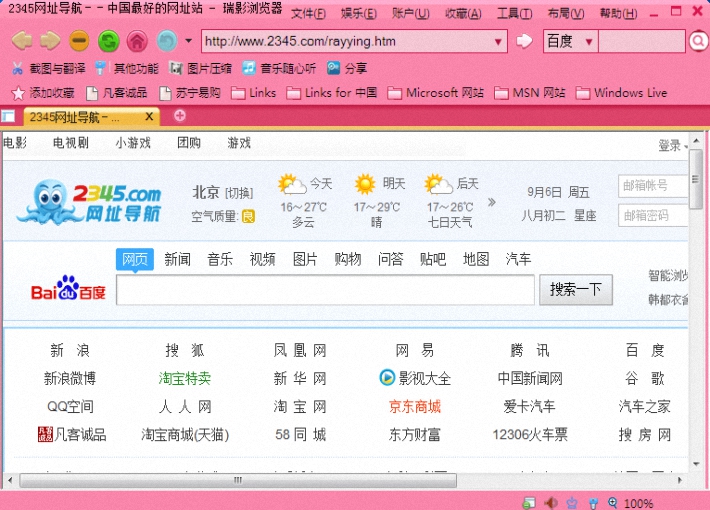This screenshot has height=510, width=710.
Task: Open the 12306火车票 link
Action: [x=530, y=435]
